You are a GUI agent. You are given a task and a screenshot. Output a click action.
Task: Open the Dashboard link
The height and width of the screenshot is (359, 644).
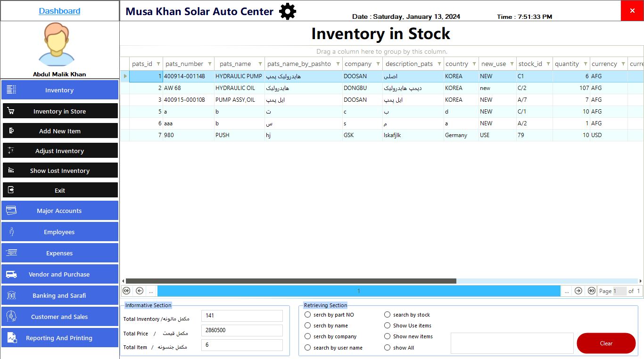point(59,11)
